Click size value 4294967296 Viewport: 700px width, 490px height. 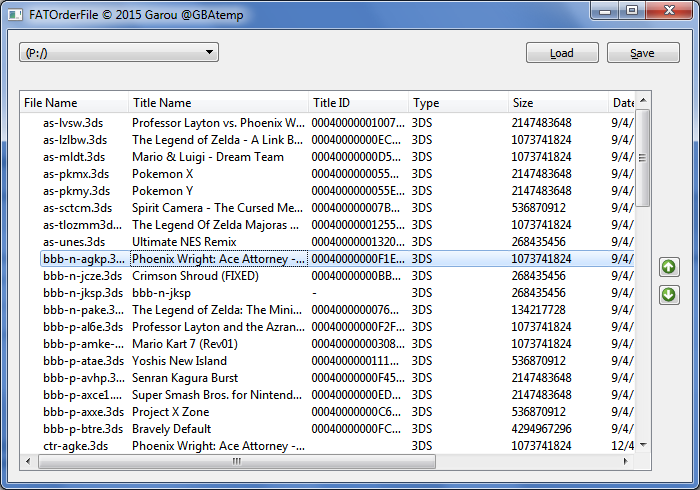pos(542,429)
